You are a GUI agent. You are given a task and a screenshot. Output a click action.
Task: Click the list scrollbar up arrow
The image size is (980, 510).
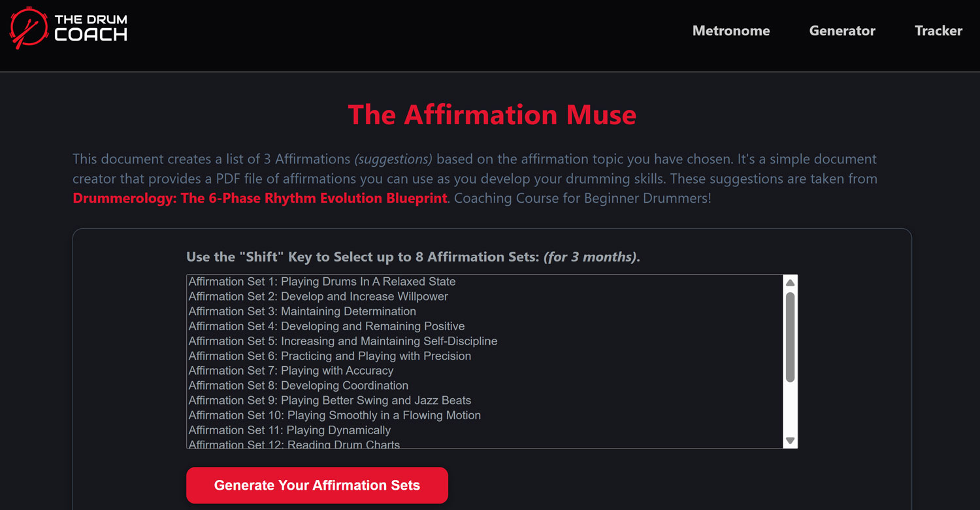pos(791,281)
